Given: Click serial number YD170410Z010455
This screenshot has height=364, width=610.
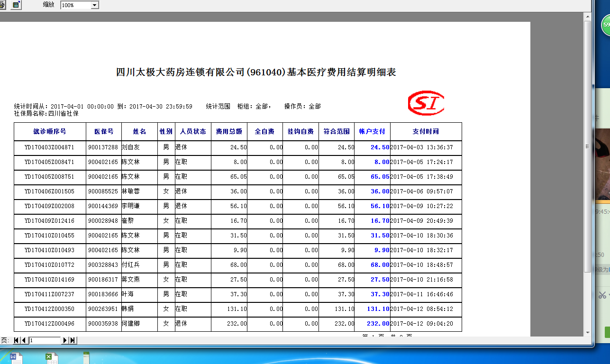Looking at the screenshot, I should click(50, 236).
